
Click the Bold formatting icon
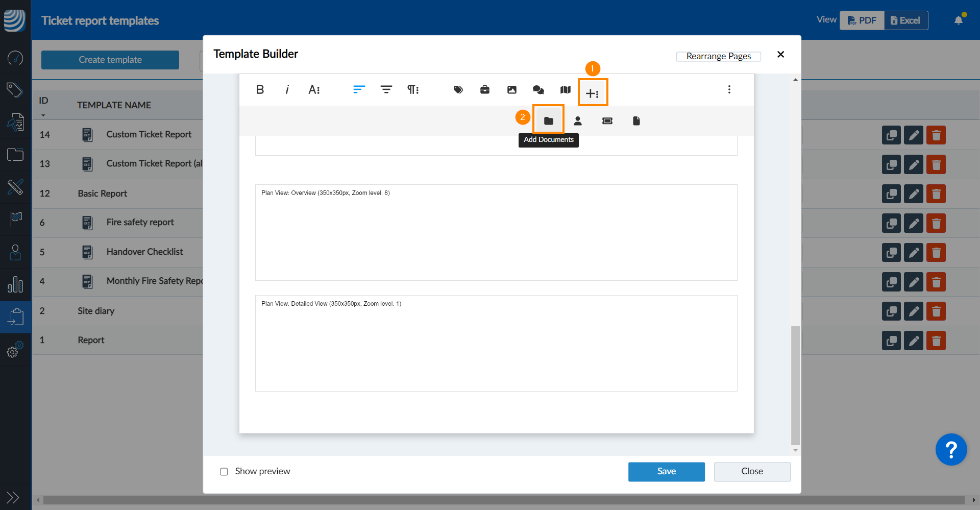pos(260,90)
